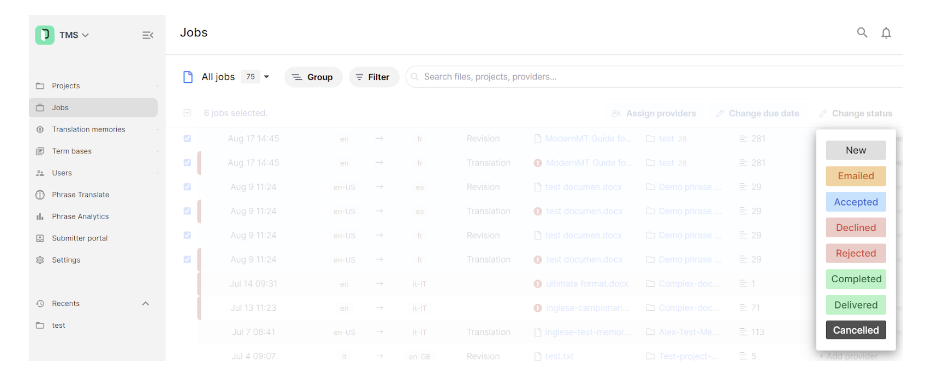Screen dimensions: 951x385
Task: Click the search magnifier icon in header
Action: pos(862,33)
